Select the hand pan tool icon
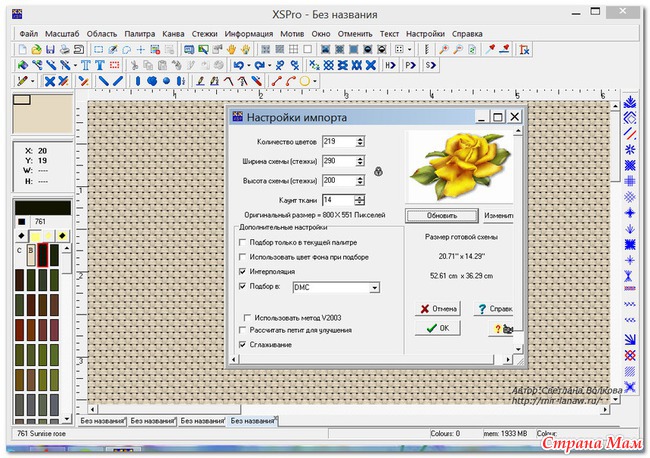This screenshot has height=458, width=650. (231, 48)
